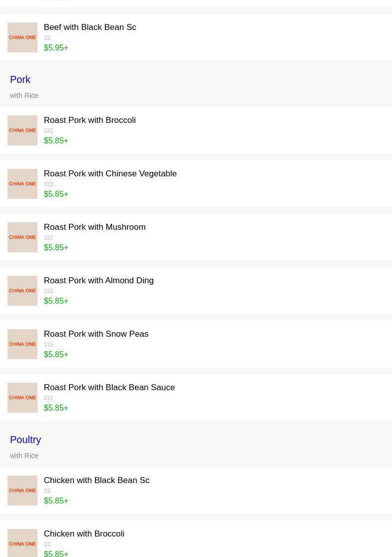Click the logo icon for Roast Pork with Snow Peas
This screenshot has height=557, width=392.
[x=22, y=344]
